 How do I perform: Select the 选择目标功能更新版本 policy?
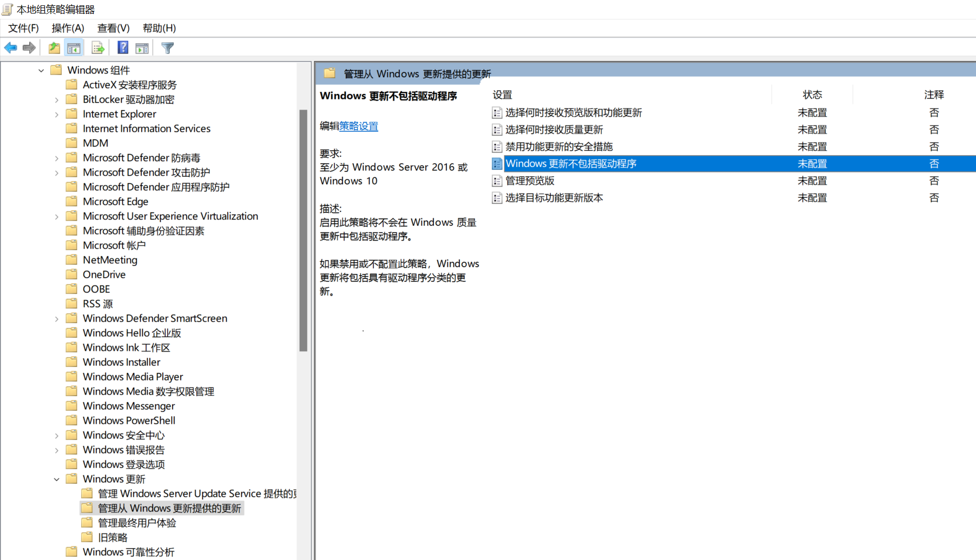coord(554,198)
